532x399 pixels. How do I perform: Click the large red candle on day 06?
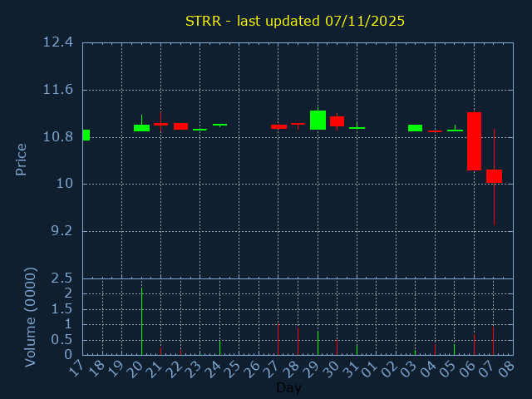click(x=474, y=141)
